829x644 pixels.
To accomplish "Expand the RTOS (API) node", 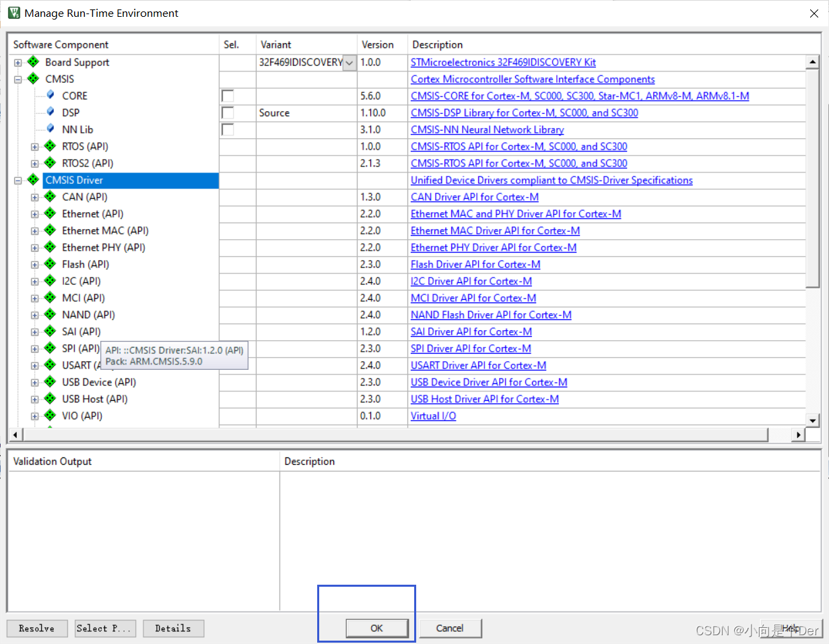I will 35,147.
